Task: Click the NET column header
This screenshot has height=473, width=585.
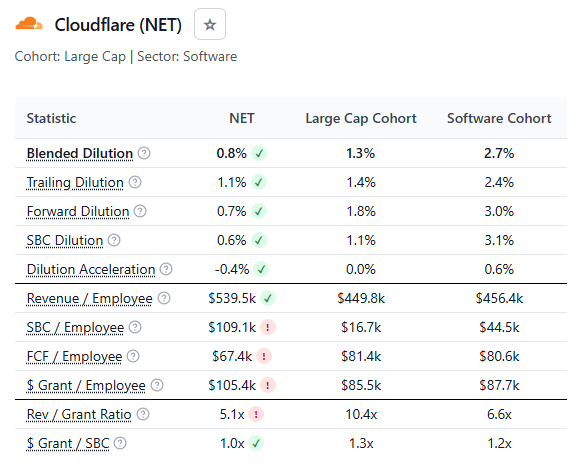Action: (242, 118)
